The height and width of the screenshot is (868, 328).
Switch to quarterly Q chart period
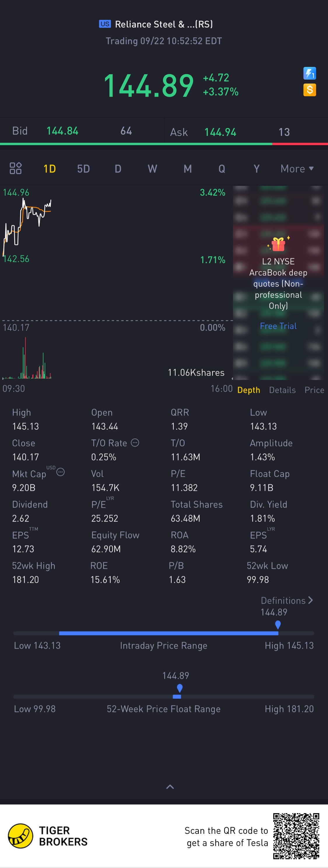tap(222, 168)
